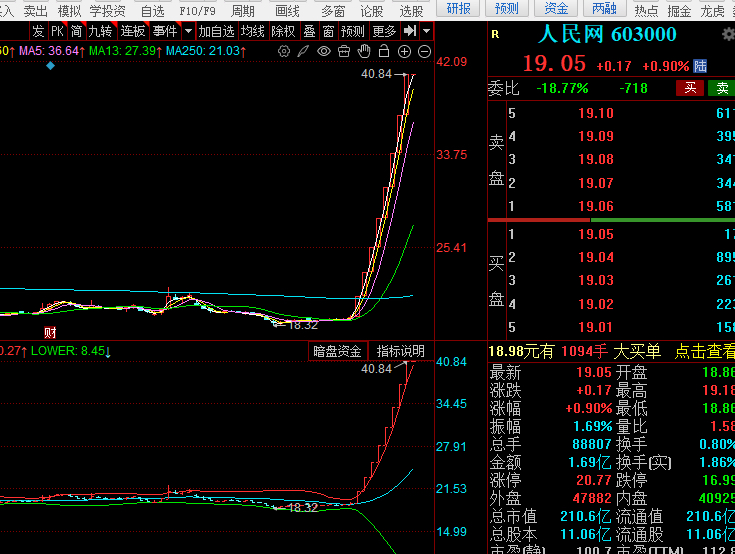Open the 论股 discussion menu

point(371,10)
